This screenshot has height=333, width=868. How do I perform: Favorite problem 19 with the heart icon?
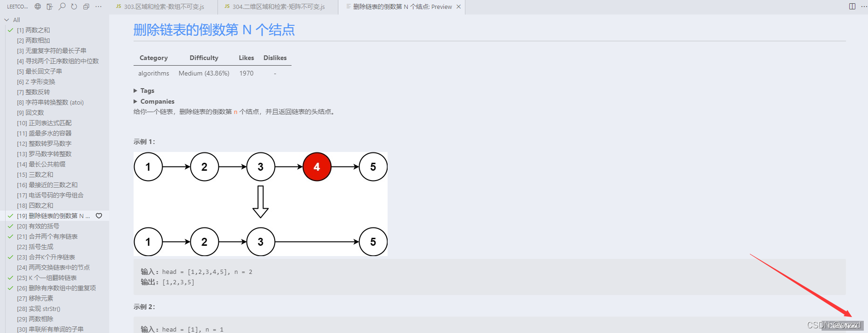99,216
